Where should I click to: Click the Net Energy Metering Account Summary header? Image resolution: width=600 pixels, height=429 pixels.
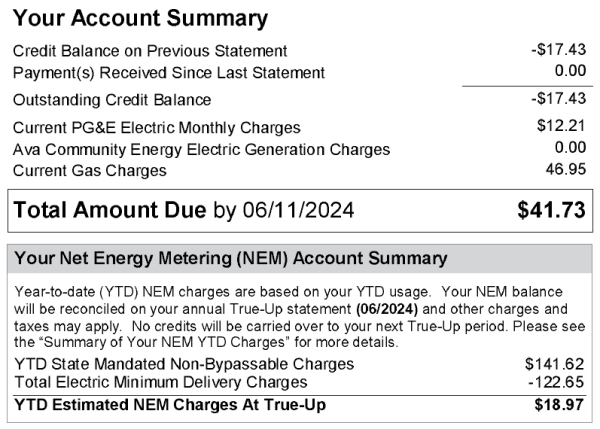point(230,258)
